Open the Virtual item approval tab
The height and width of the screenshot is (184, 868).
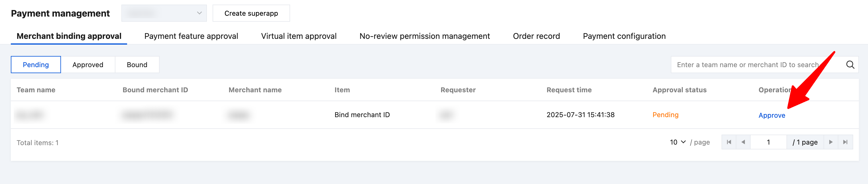coord(299,36)
